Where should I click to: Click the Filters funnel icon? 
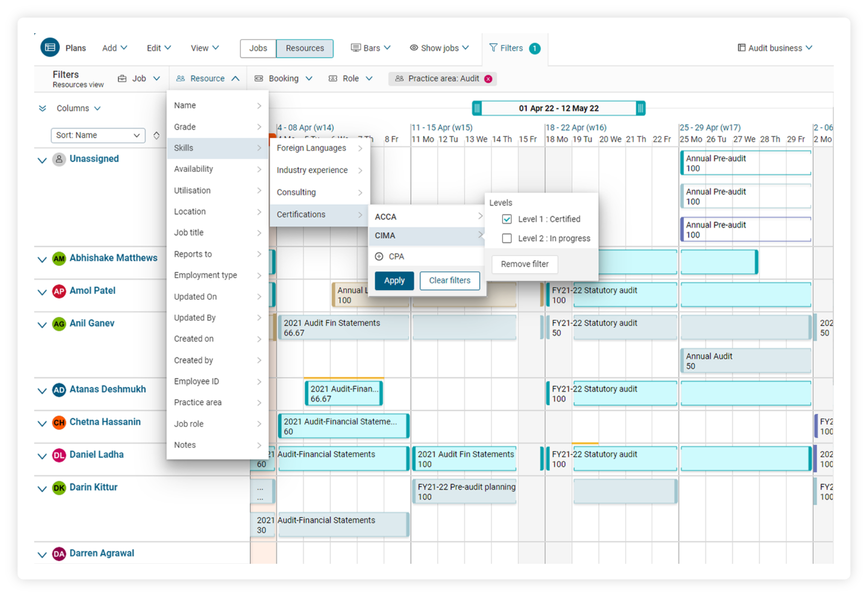tap(493, 48)
